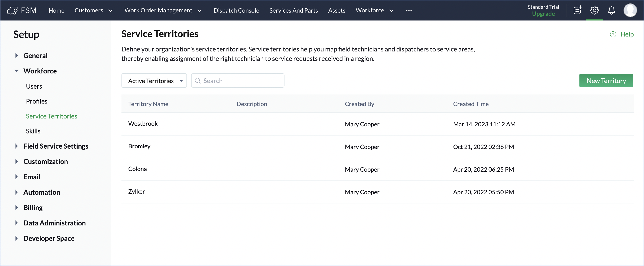Click the New Territory button

[606, 81]
